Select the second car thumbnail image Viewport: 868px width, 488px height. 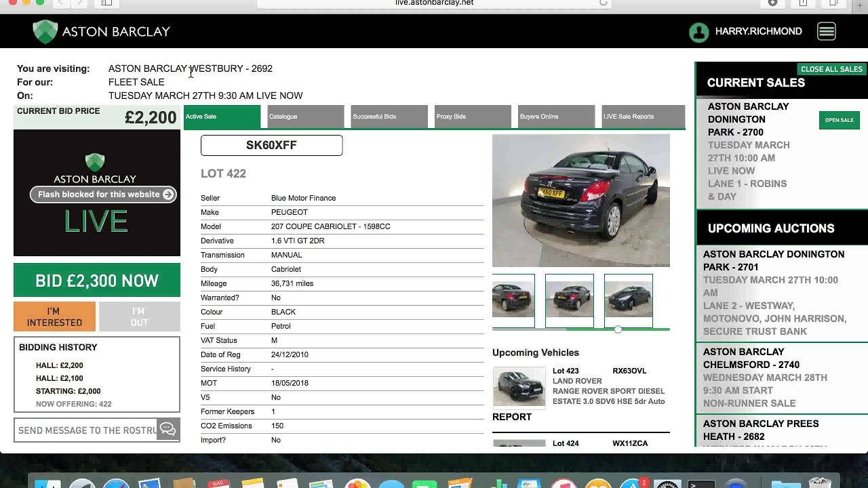click(x=570, y=300)
